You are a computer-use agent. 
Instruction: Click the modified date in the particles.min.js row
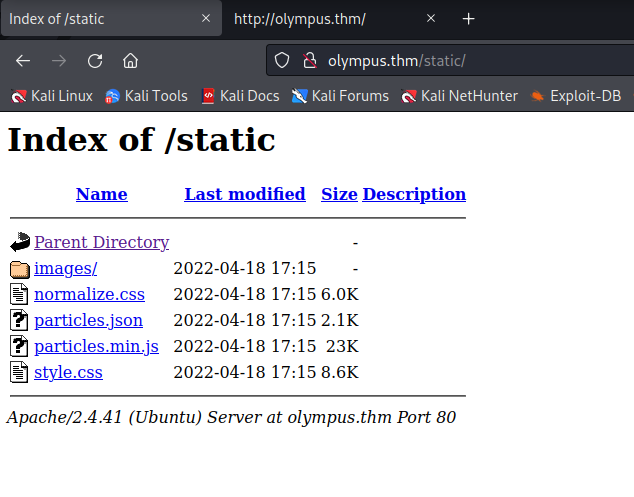coord(245,346)
